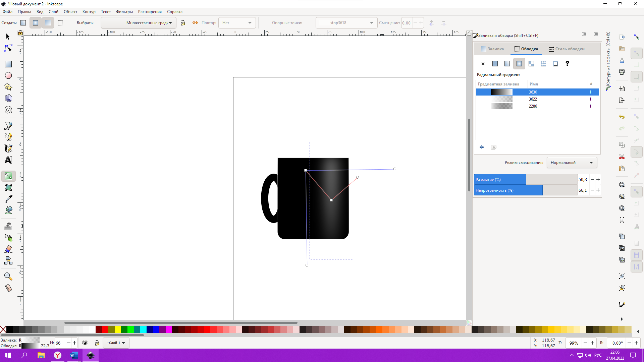Image resolution: width=644 pixels, height=362 pixels.
Task: Select the Rectangle tool
Action: 8,64
